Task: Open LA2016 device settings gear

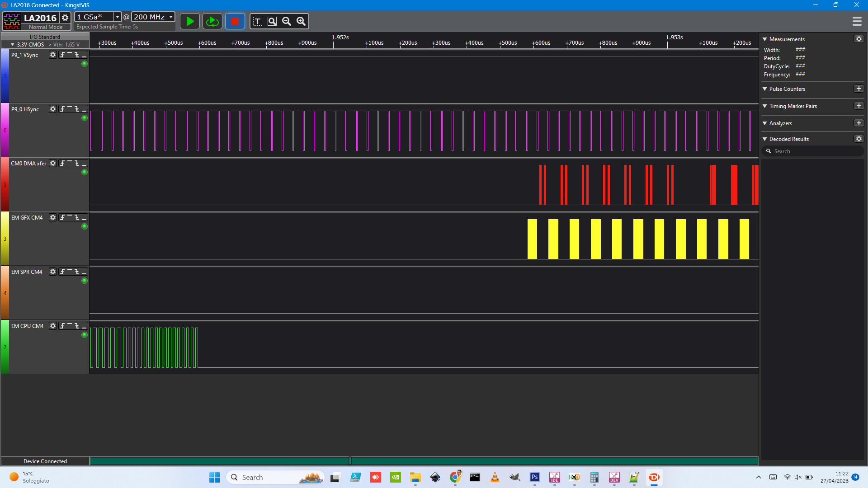Action: (65, 18)
